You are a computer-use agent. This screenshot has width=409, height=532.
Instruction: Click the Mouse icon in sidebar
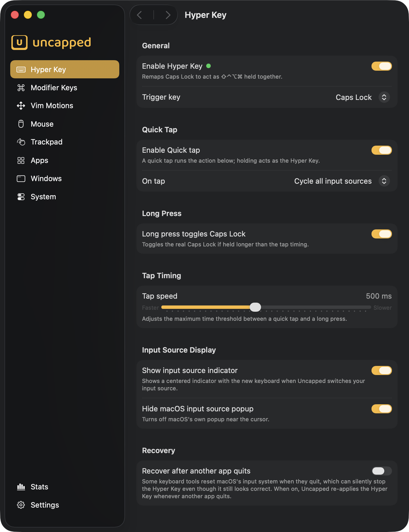click(x=21, y=124)
